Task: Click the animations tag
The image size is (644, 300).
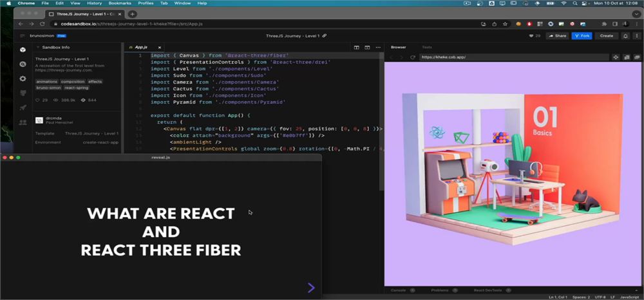Action: point(47,82)
